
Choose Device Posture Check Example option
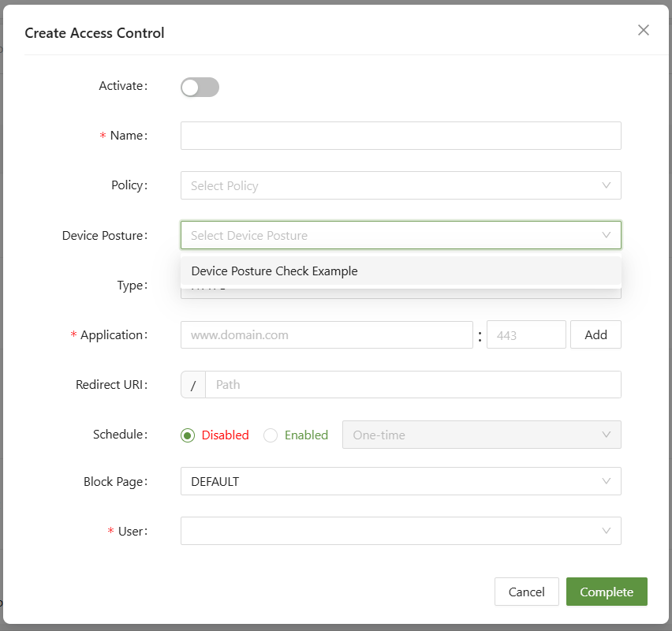274,271
